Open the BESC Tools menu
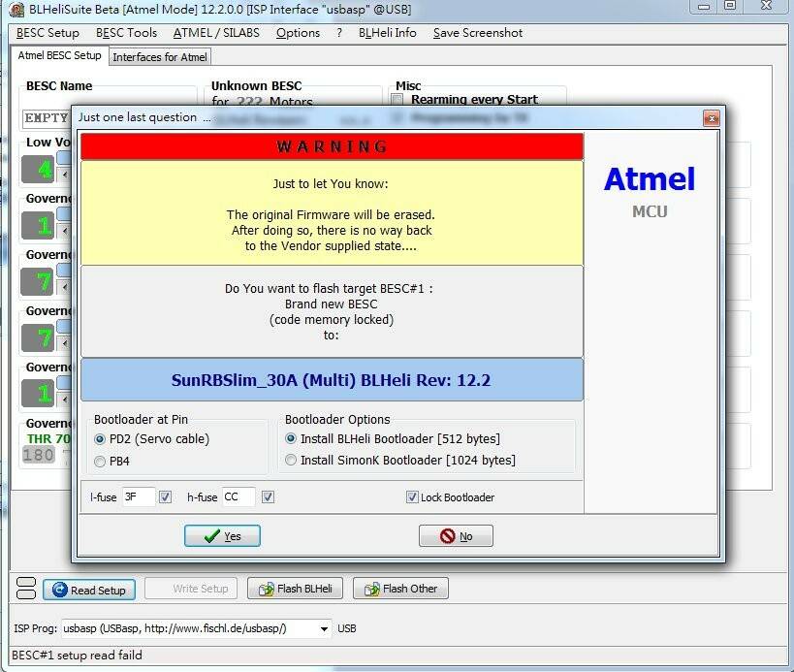The width and height of the screenshot is (794, 672). coord(126,33)
